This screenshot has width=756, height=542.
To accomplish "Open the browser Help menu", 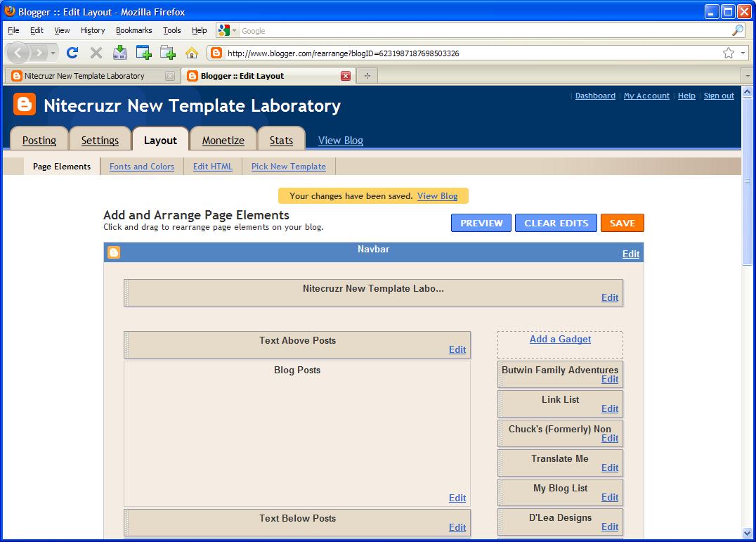I will pos(199,30).
